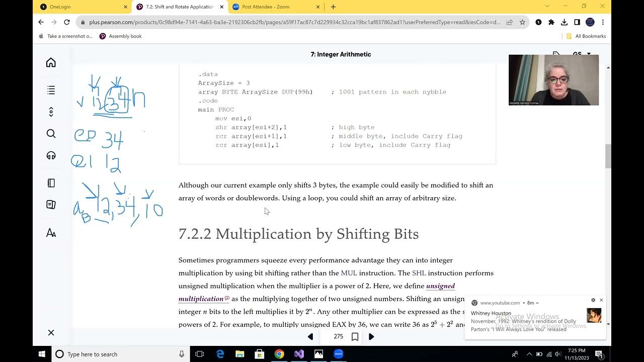Open the GS account dropdown
The image size is (644, 362).
click(x=582, y=54)
